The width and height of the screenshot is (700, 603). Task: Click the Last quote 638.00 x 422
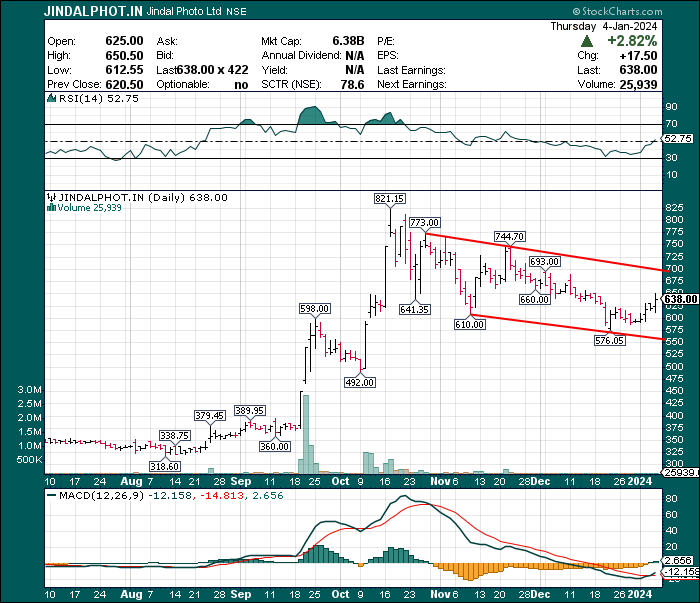[x=212, y=70]
